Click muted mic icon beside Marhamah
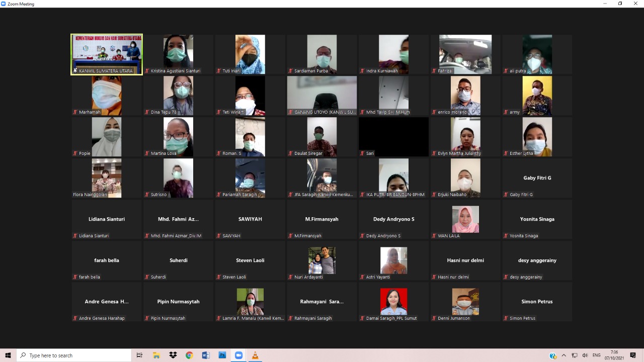Viewport: 644px width, 362px height. click(75, 112)
